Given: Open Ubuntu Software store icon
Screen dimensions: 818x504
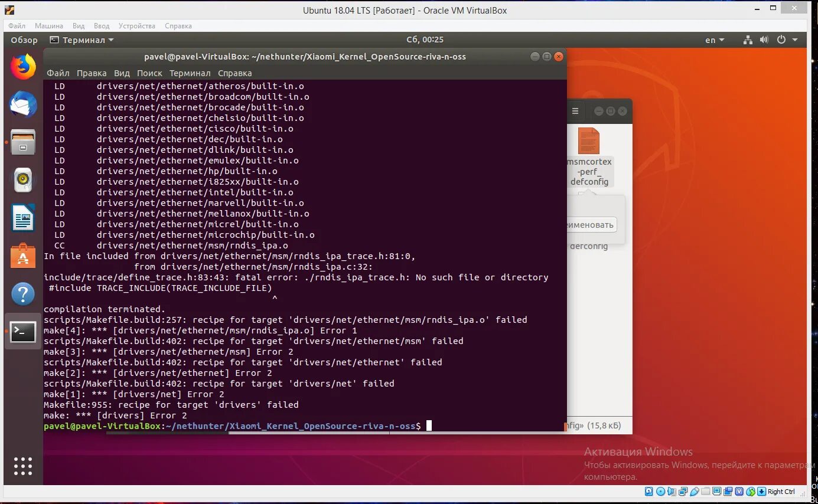Looking at the screenshot, I should click(x=23, y=256).
